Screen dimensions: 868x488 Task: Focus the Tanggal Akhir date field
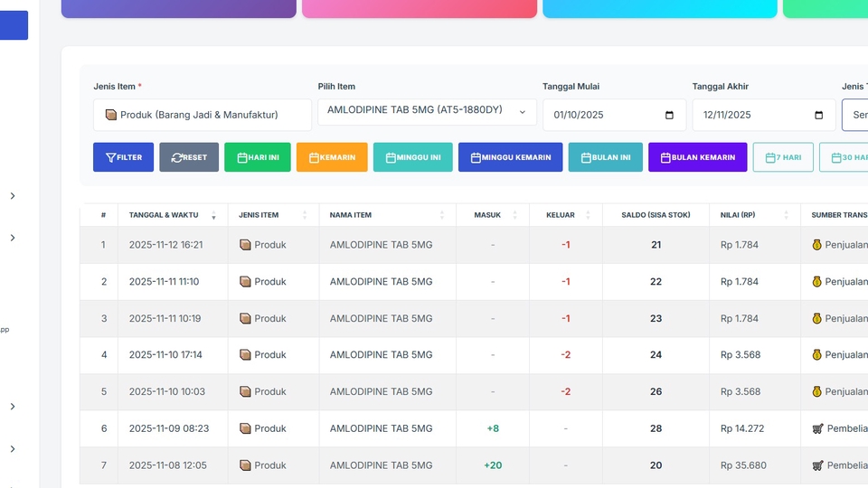pos(764,115)
